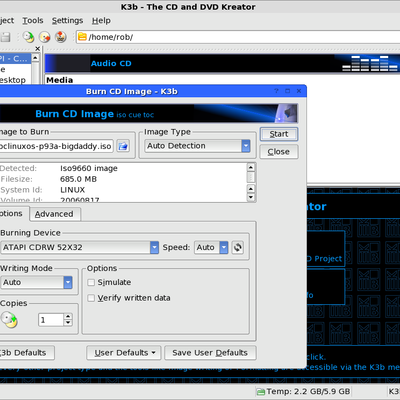Screen dimensions: 400x400
Task: Click the third red disc toolbar icon
Action: coord(61,37)
